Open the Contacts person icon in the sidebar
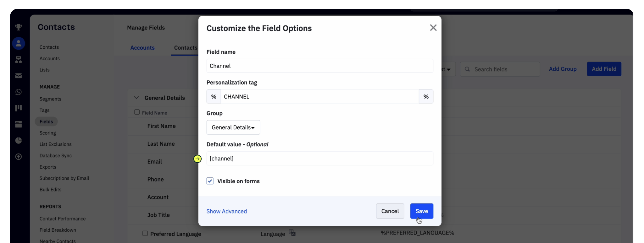The width and height of the screenshot is (644, 243). (19, 43)
